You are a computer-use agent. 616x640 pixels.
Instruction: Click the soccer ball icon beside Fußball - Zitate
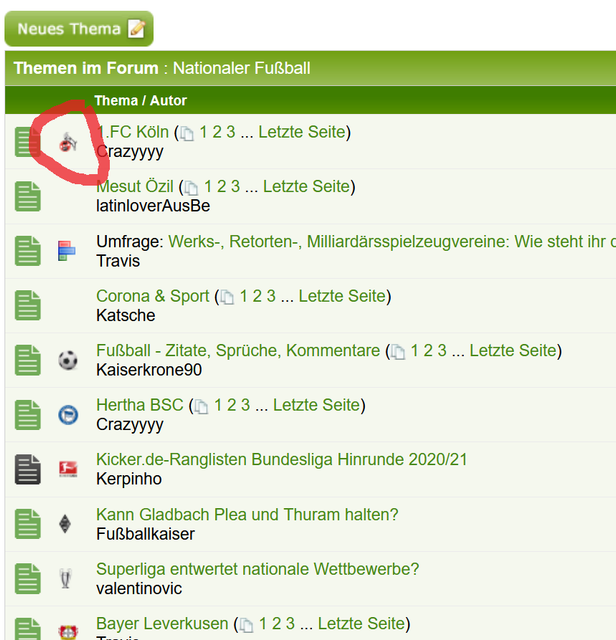67,360
